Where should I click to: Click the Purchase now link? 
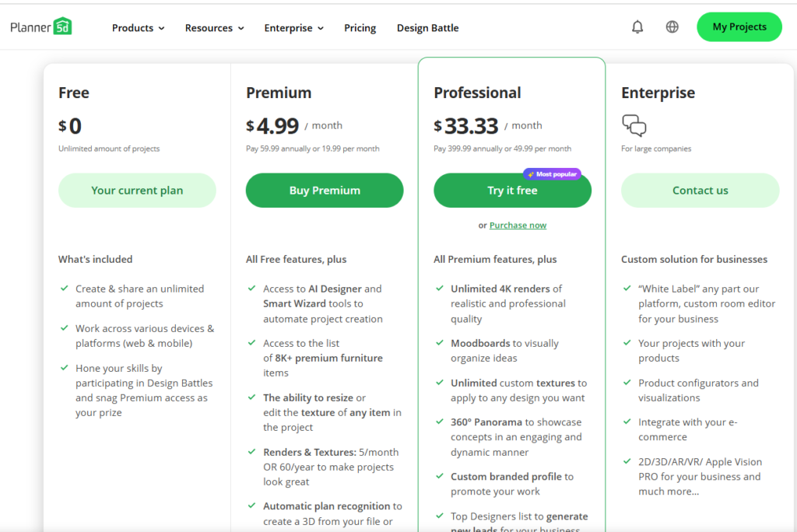coord(518,225)
